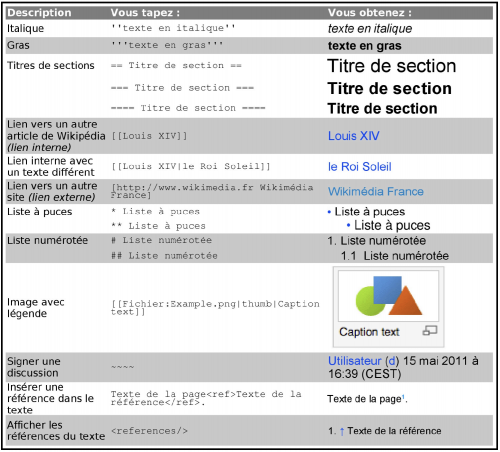The width and height of the screenshot is (500, 452).
Task: Click the rendered italic 'texte en italique'
Action: (x=370, y=29)
